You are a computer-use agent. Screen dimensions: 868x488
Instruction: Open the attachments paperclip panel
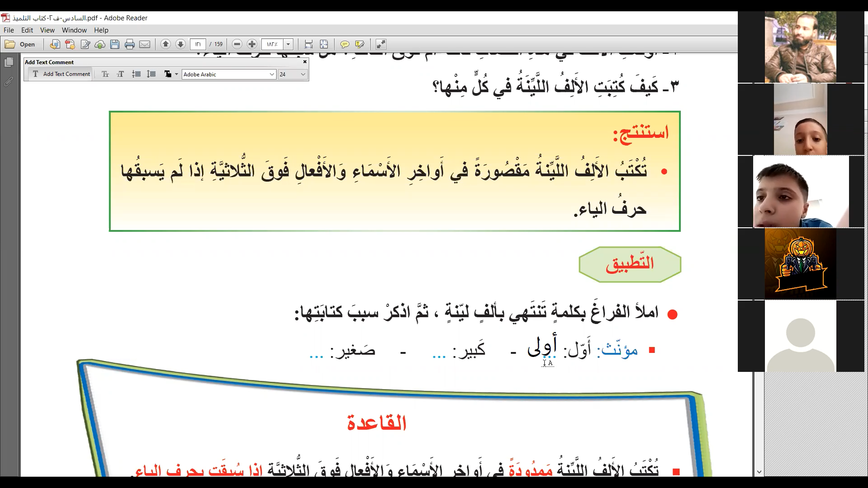coord(9,82)
